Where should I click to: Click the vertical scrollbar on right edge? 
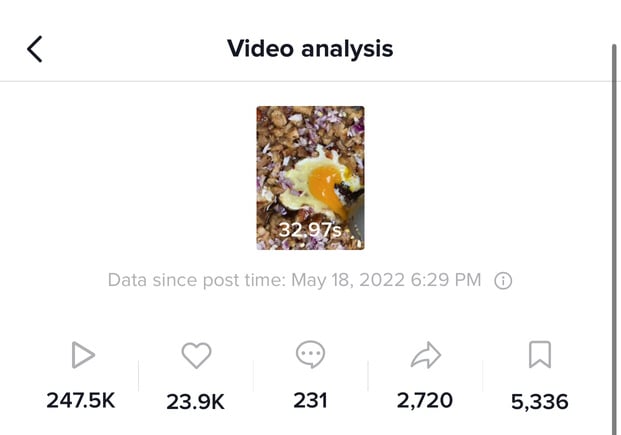click(x=615, y=238)
